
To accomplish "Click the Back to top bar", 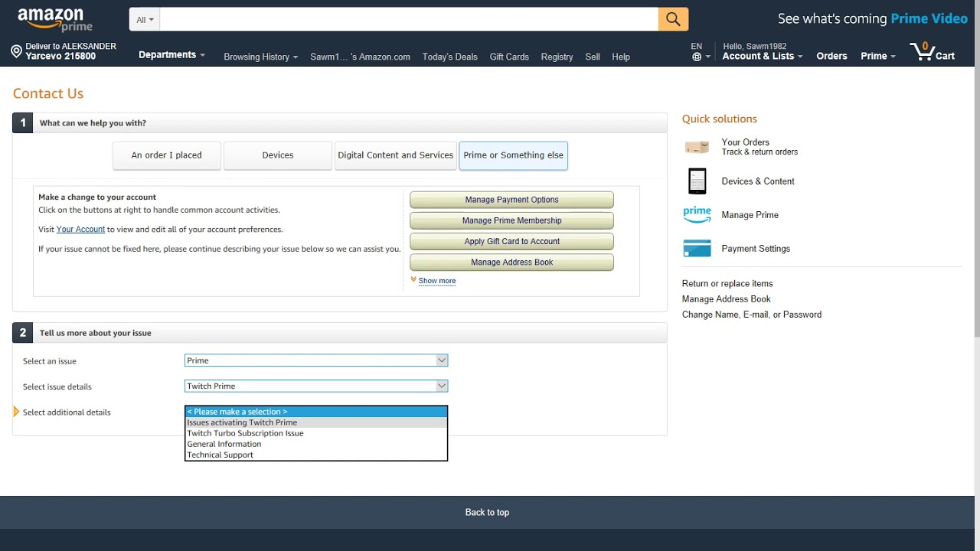I will coord(487,512).
